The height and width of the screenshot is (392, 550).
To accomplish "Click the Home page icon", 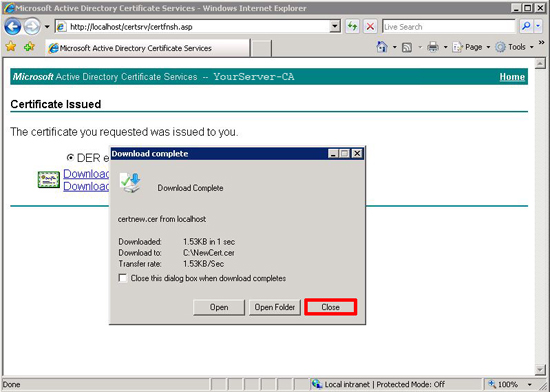I will (382, 47).
